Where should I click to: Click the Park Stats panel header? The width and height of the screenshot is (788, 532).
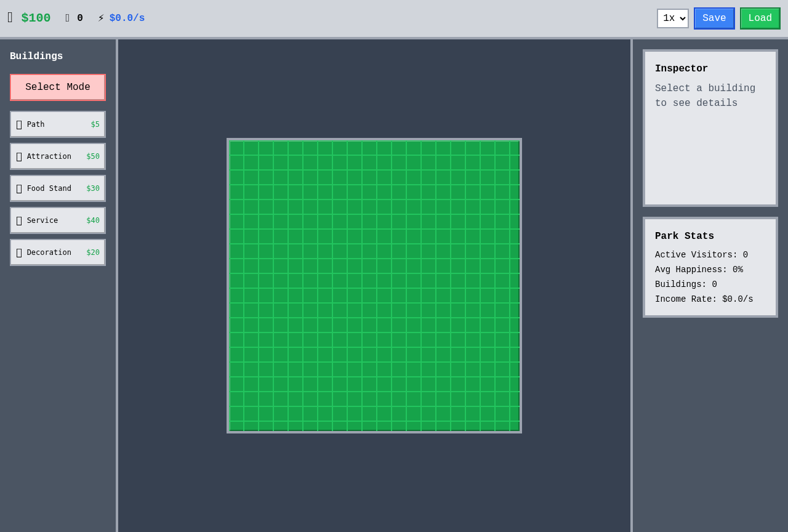click(684, 236)
